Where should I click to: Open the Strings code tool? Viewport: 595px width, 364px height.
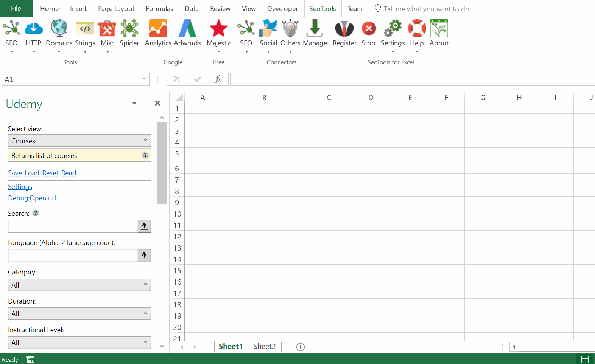tap(85, 28)
